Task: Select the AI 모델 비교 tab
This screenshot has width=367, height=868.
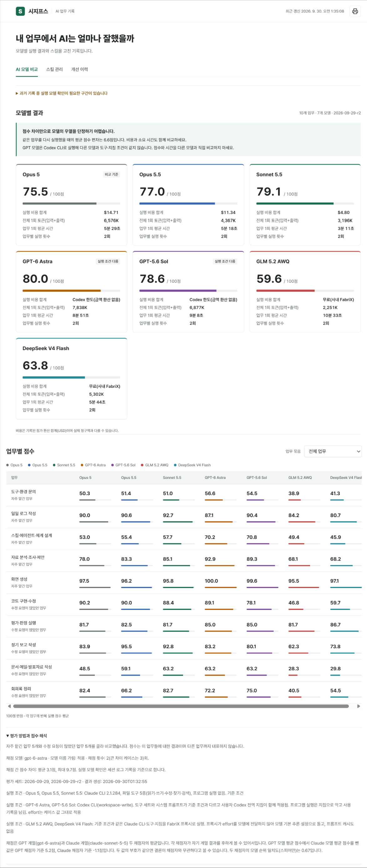Action: tap(27, 69)
